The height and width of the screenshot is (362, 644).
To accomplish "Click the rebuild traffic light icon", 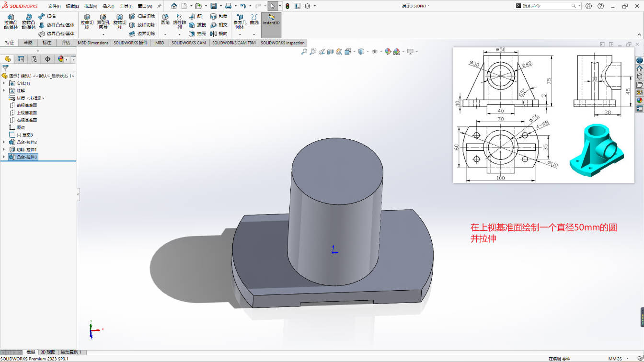I will tap(287, 6).
